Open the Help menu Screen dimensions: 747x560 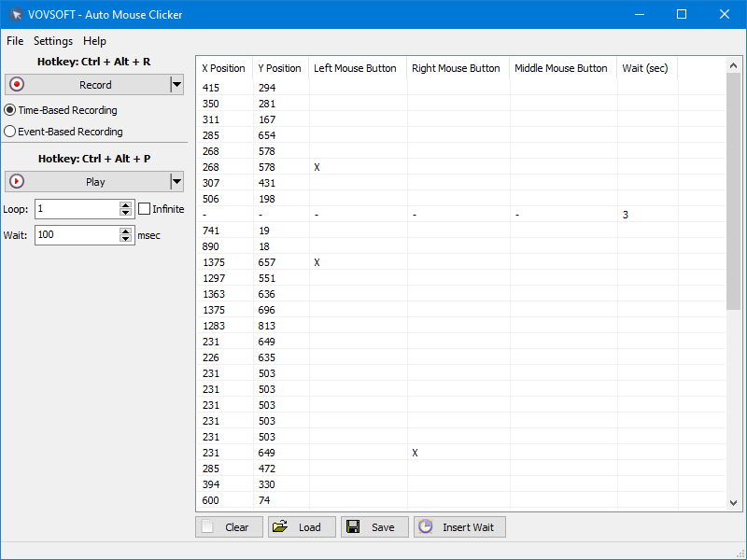click(x=92, y=41)
